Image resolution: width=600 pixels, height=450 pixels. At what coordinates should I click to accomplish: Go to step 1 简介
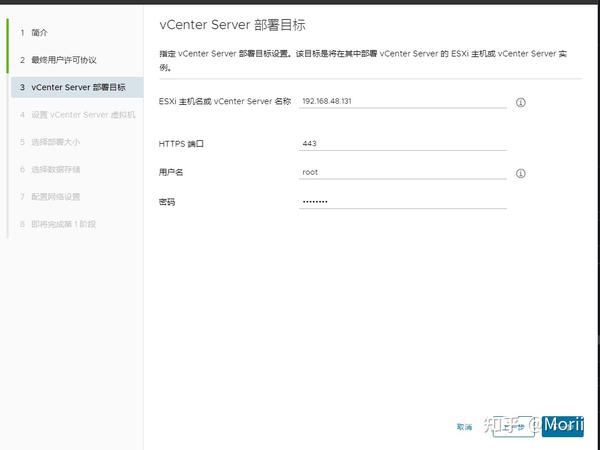[34, 33]
